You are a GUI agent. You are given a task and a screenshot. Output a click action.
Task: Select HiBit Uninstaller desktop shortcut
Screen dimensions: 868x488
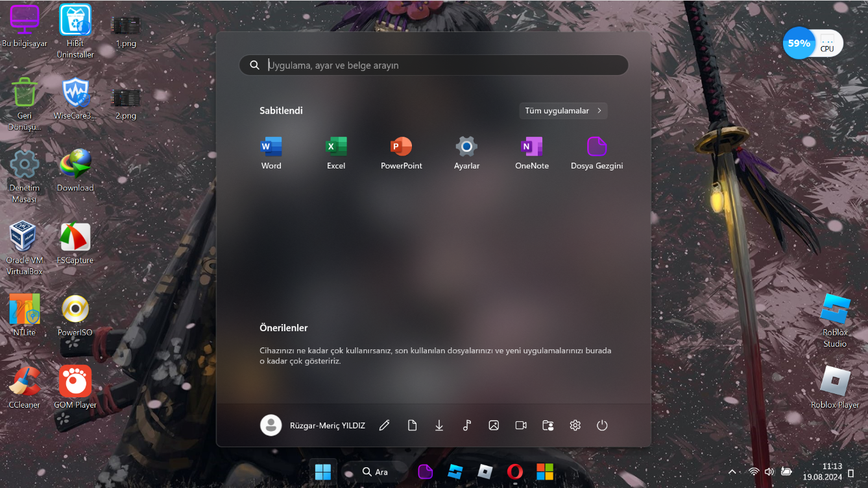pyautogui.click(x=75, y=32)
